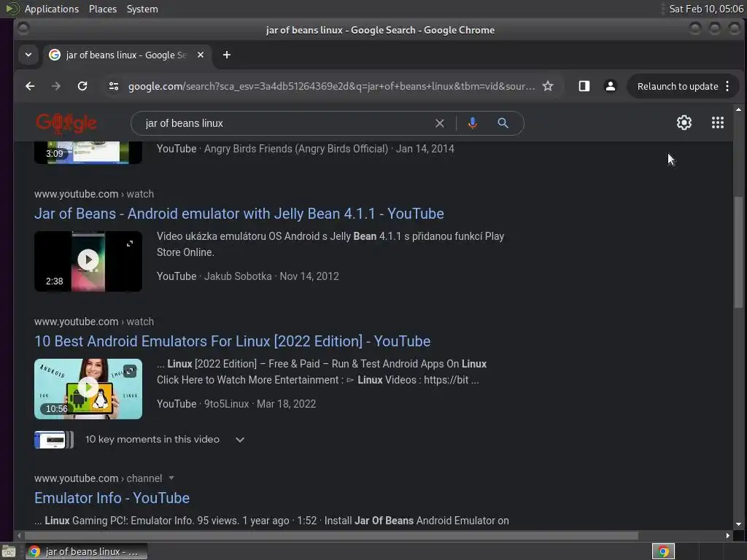Viewport: 747px width, 560px height.
Task: Click the show desktop icon in taskbar
Action: (x=9, y=551)
